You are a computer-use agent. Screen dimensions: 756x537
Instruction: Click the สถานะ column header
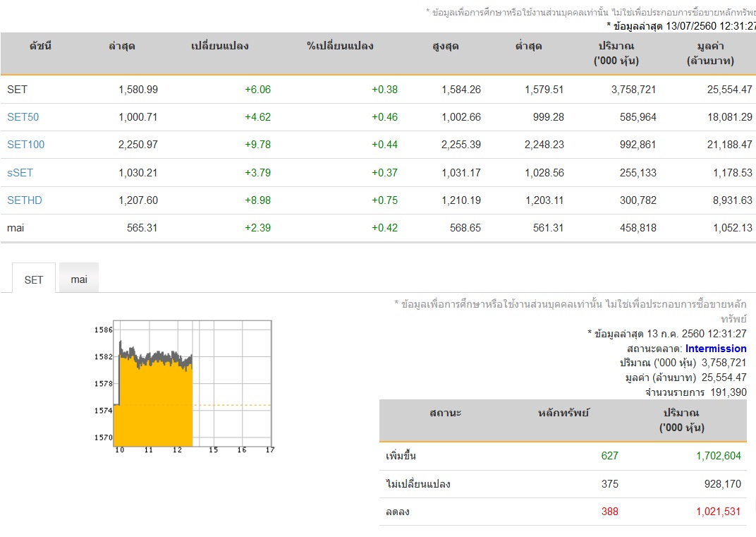coord(445,413)
